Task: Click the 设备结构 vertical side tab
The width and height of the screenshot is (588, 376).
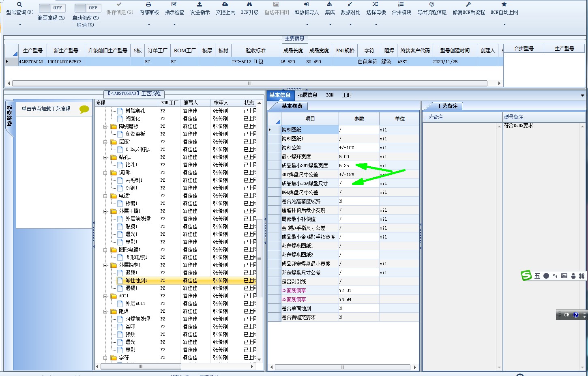Action: 9,116
